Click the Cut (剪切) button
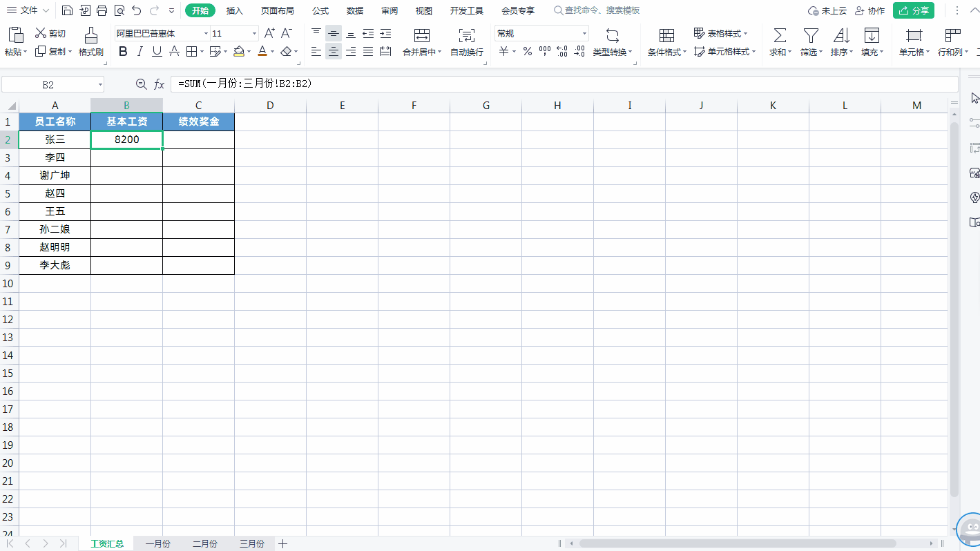This screenshot has width=980, height=551. pos(50,33)
